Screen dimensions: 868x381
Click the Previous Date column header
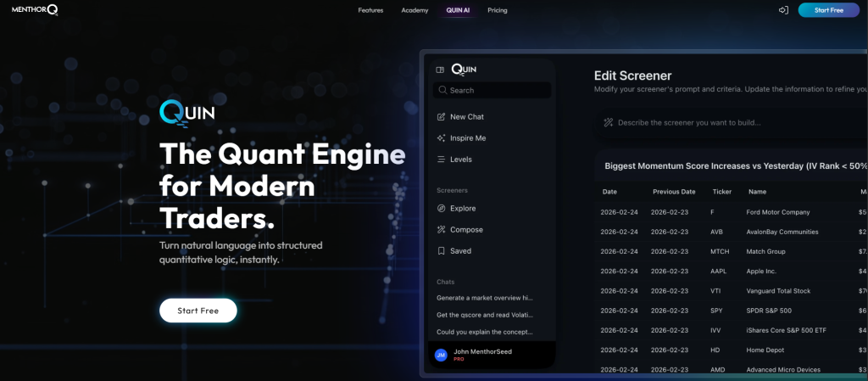coord(674,192)
